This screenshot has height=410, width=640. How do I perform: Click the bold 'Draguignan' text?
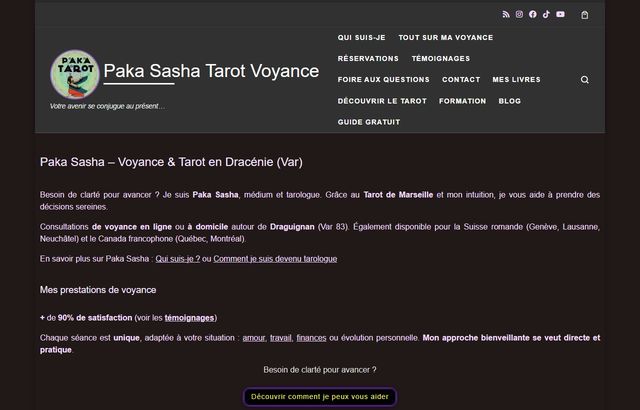point(292,227)
